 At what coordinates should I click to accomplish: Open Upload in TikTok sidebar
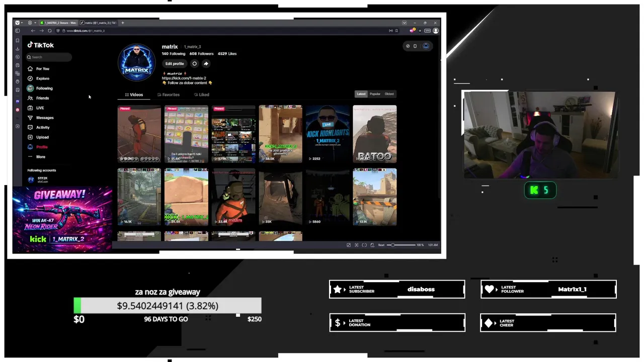(38, 137)
